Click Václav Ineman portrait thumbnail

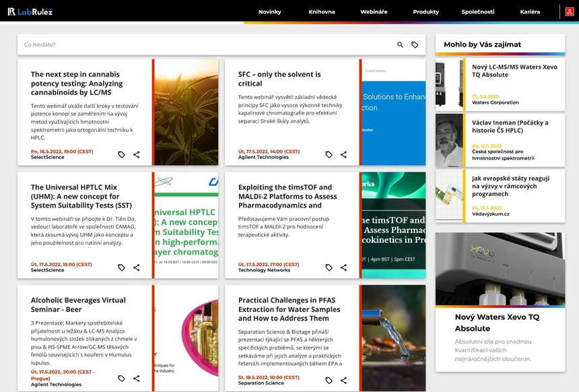449,140
